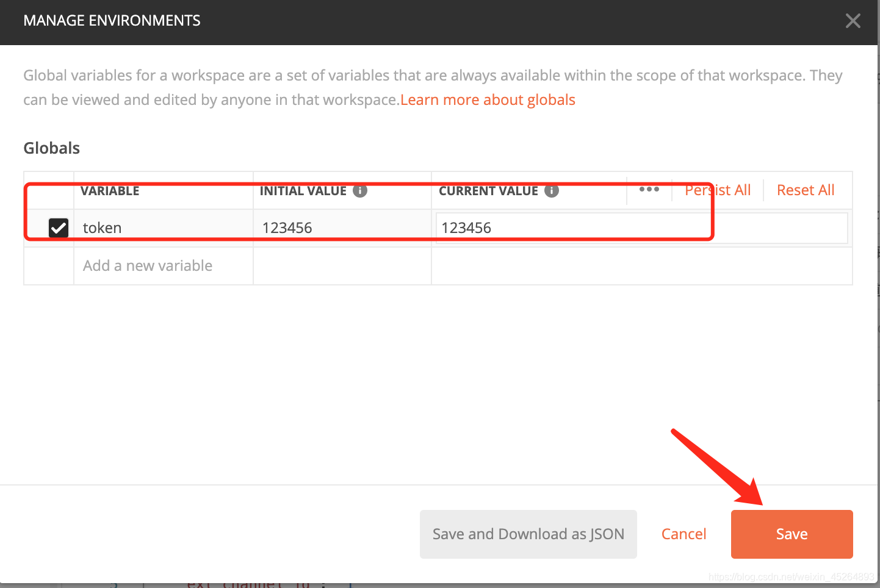
Task: Click the Current Value info icon
Action: (x=552, y=191)
